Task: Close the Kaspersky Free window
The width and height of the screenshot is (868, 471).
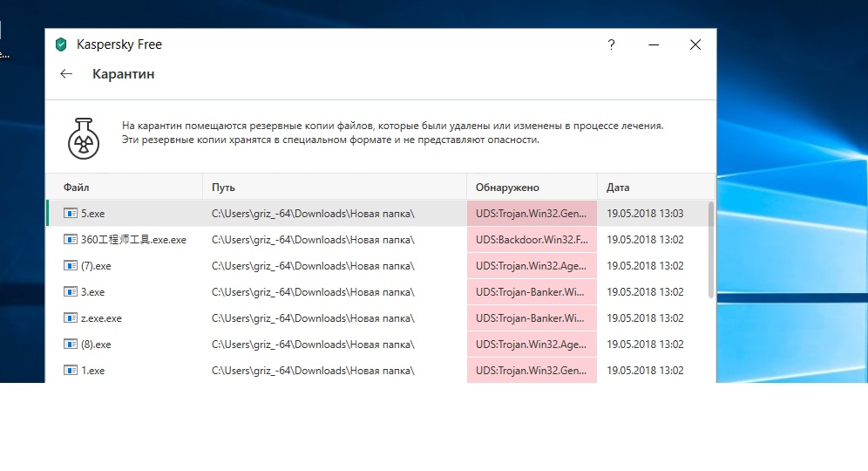Action: (x=695, y=45)
